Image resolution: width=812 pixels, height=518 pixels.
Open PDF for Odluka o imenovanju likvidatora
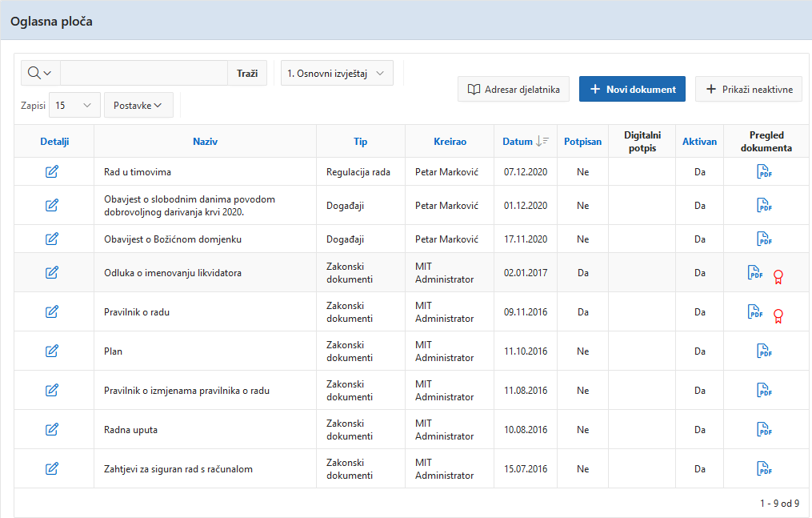(x=754, y=273)
